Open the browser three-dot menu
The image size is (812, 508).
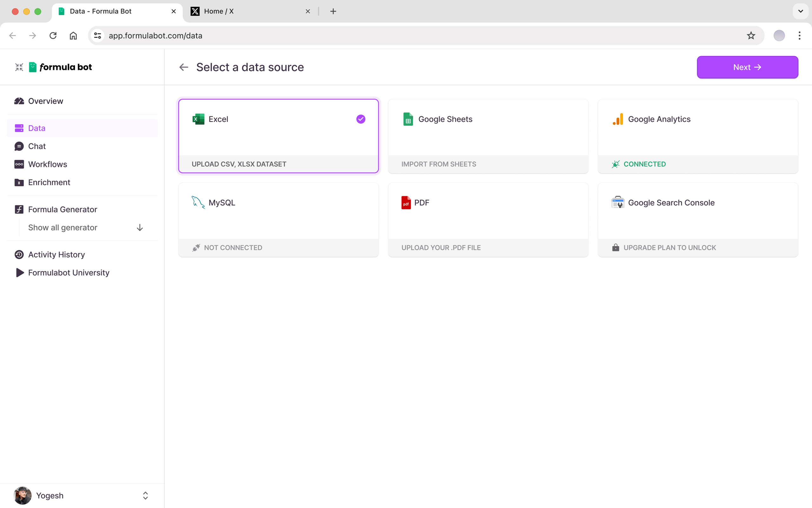pyautogui.click(x=800, y=36)
